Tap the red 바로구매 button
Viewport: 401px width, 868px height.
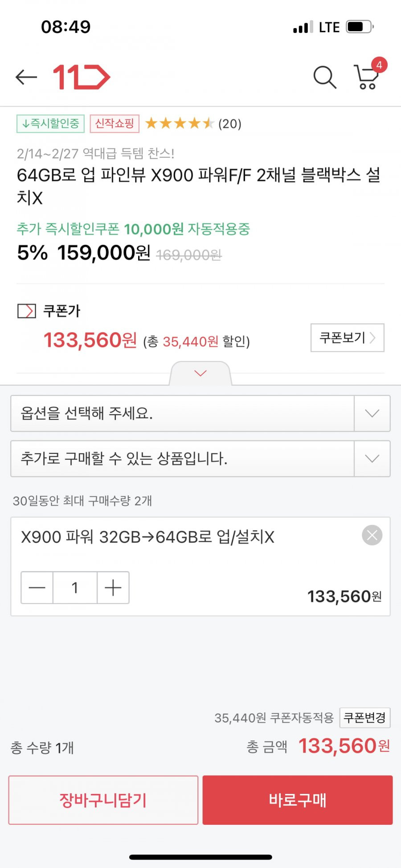pos(298,800)
